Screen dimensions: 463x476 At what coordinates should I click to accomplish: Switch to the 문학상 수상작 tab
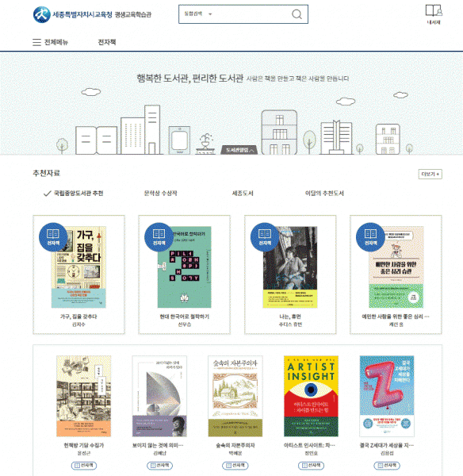tap(160, 194)
